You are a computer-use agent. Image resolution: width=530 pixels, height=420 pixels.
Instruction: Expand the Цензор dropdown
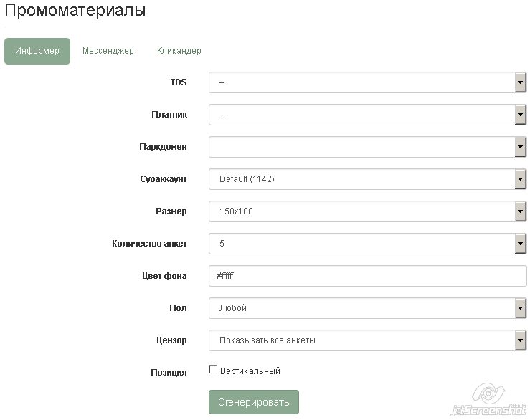pos(362,340)
